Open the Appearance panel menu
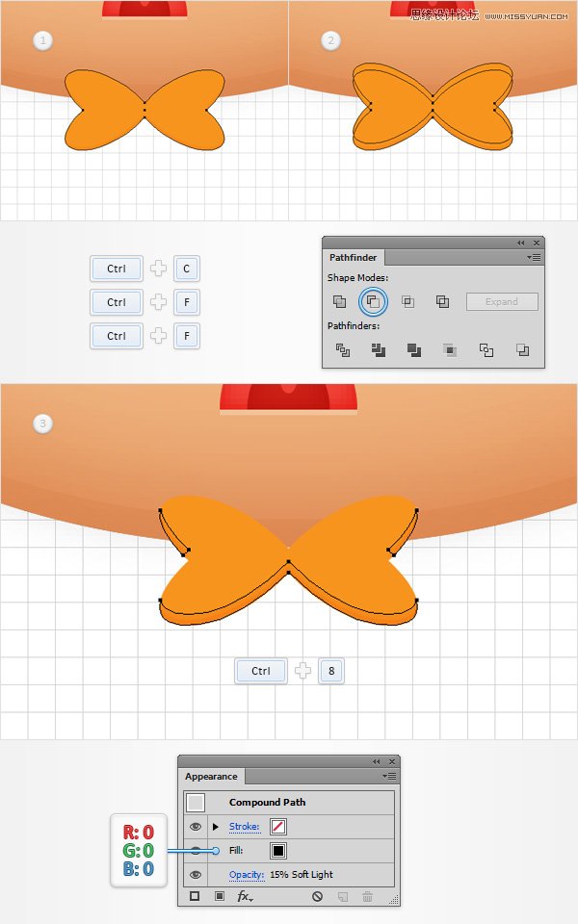 coord(389,777)
